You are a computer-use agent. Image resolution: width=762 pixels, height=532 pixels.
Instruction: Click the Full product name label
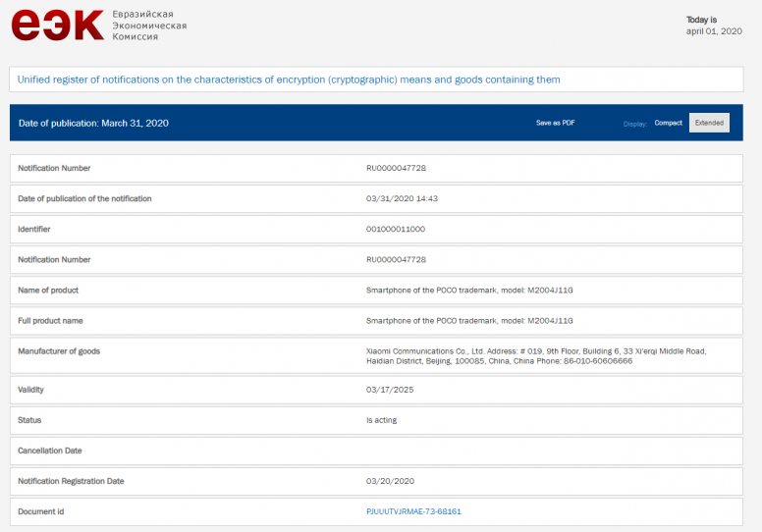[50, 321]
